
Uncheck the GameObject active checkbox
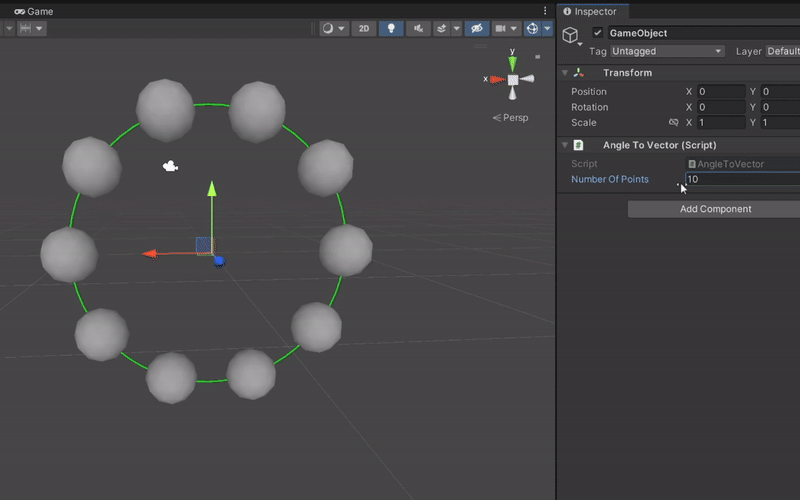[x=598, y=33]
